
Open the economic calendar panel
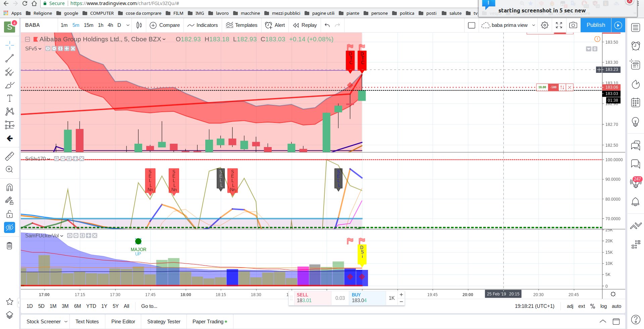[x=636, y=102]
